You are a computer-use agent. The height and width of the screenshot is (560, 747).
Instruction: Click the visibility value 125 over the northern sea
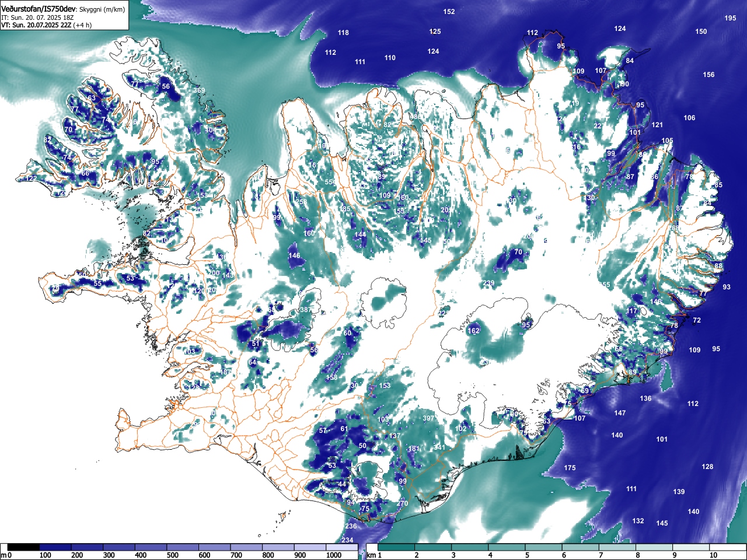(435, 32)
